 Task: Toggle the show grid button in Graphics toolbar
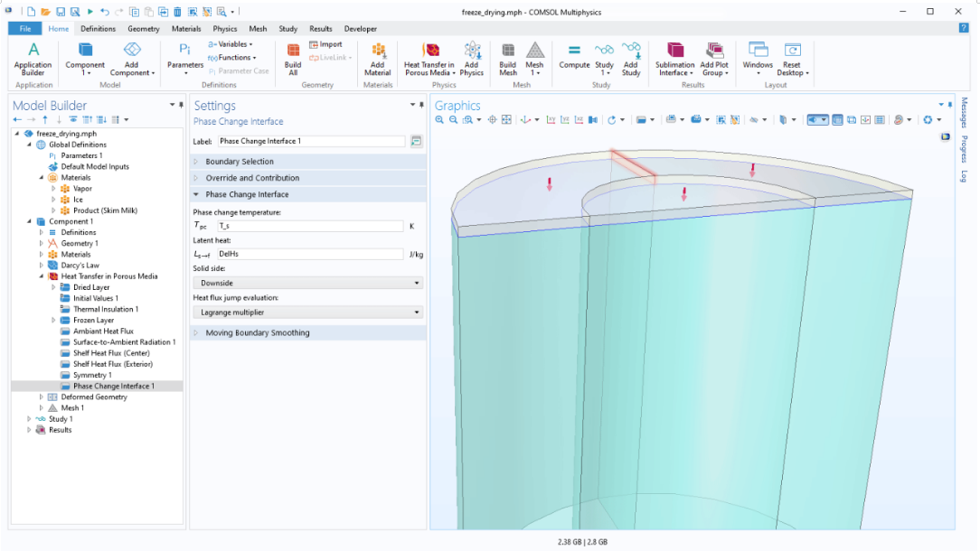(880, 120)
